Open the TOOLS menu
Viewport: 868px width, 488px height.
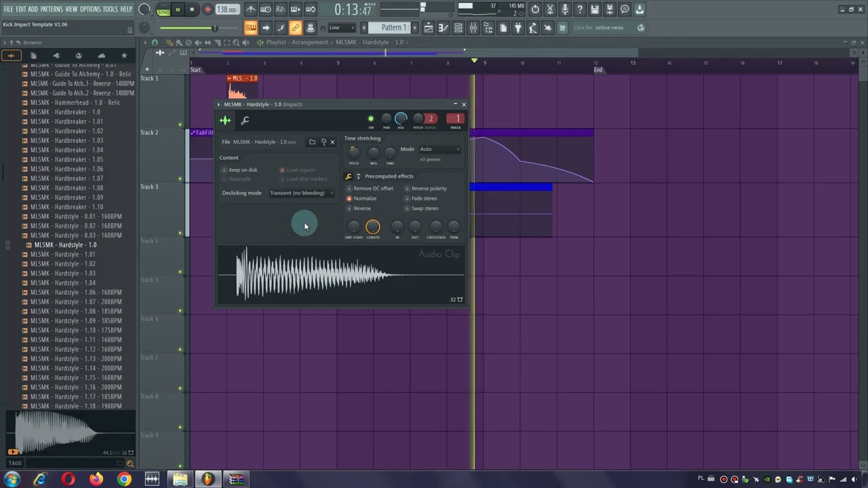(110, 9)
